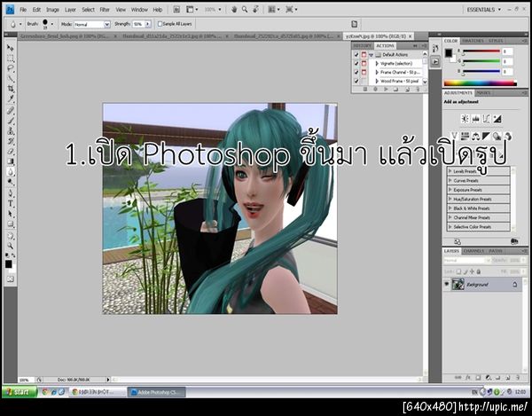Add a Curves adjustment
This screenshot has width=532, height=416.
point(487,119)
